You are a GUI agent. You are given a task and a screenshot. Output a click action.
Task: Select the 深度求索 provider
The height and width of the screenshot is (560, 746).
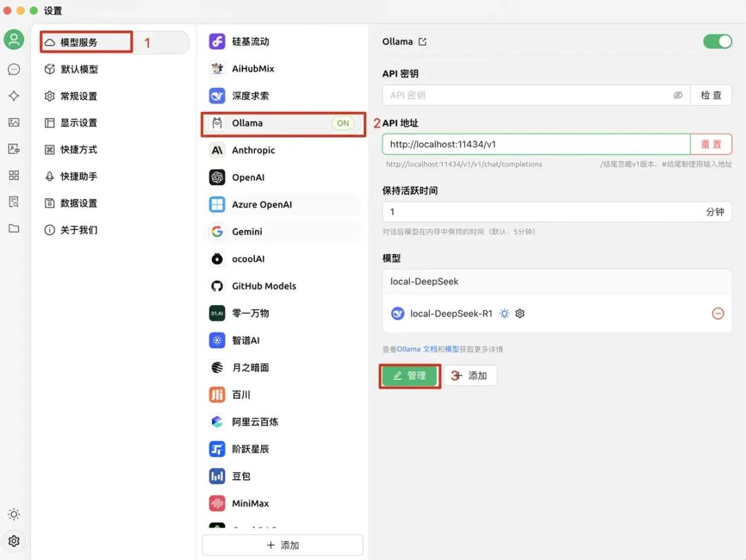283,95
